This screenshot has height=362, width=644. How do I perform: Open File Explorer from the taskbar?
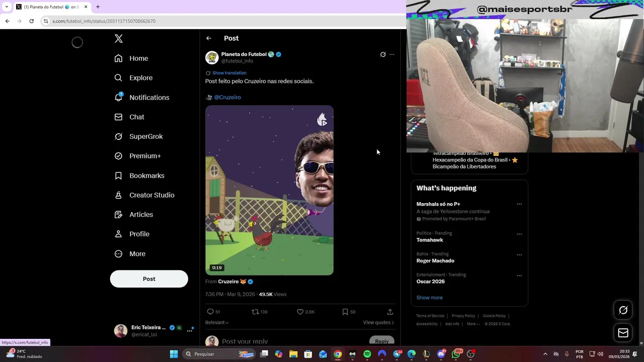click(293, 354)
